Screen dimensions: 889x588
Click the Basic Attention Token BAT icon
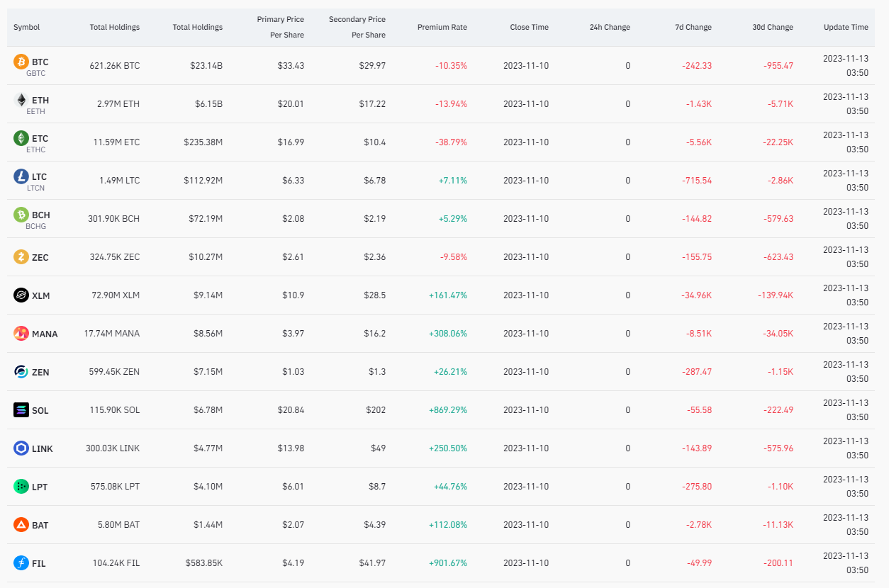21,525
